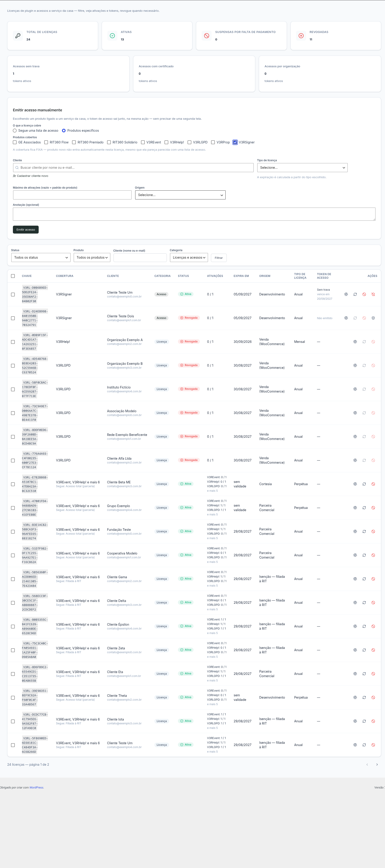Open fingerprint activations for Organização Exemplo A
This screenshot has width=385, height=868.
[355, 342]
